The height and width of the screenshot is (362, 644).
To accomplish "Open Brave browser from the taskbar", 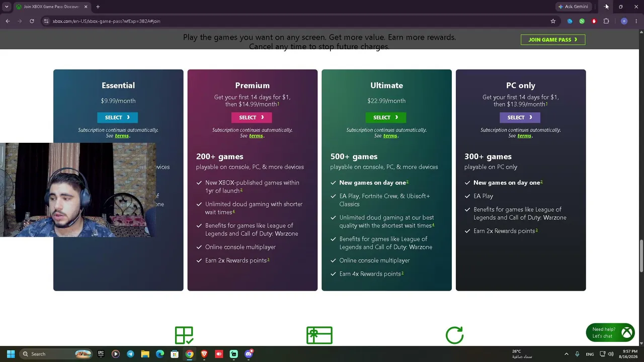I will (204, 354).
